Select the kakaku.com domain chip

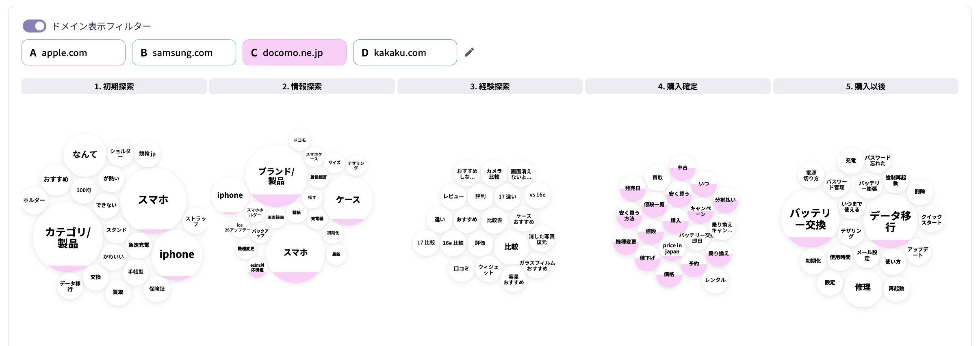405,52
